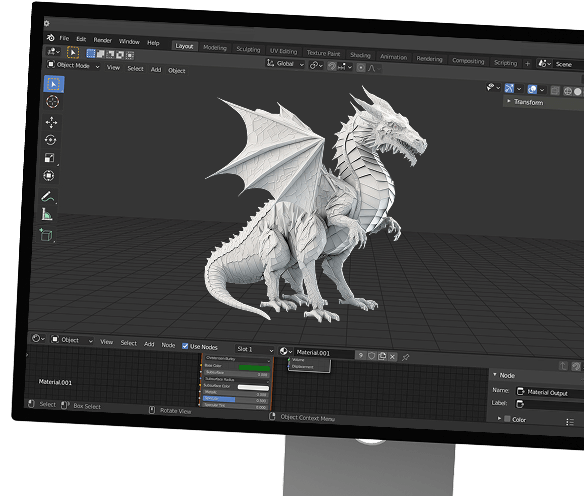The height and width of the screenshot is (496, 584).
Task: Switch to the Rendering workspace tab
Action: (x=429, y=59)
